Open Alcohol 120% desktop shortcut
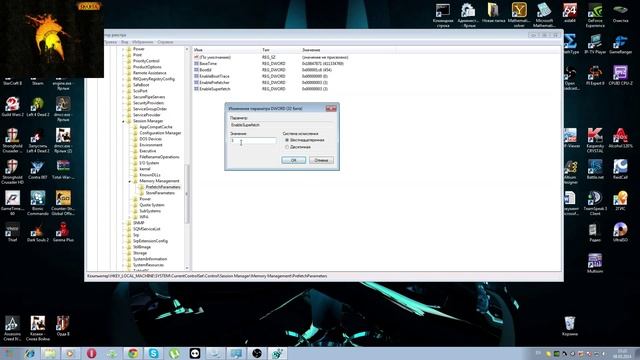The width and height of the screenshot is (640, 360). (x=620, y=138)
